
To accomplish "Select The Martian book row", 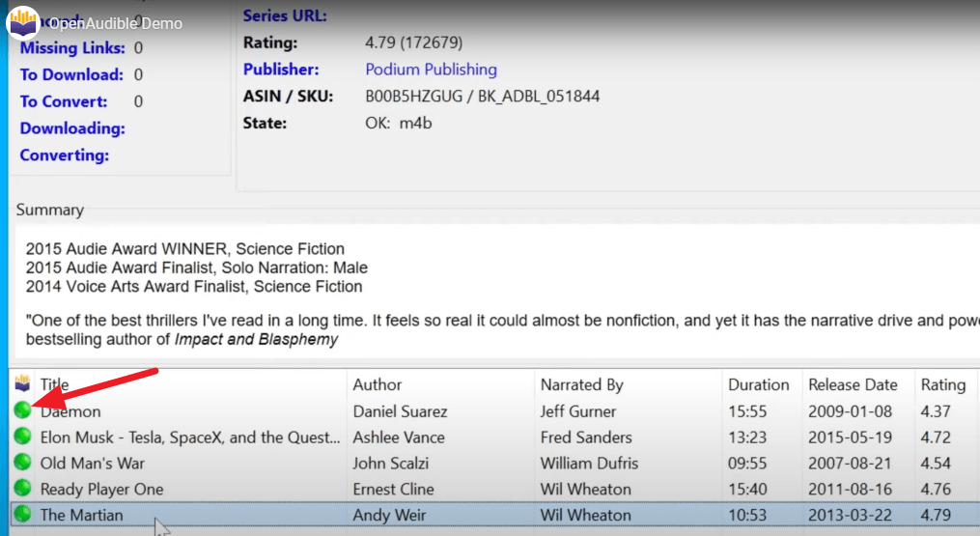I will coord(493,515).
